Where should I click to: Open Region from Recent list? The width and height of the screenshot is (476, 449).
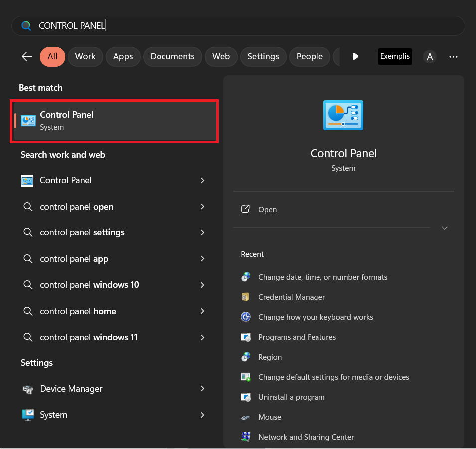pos(270,357)
